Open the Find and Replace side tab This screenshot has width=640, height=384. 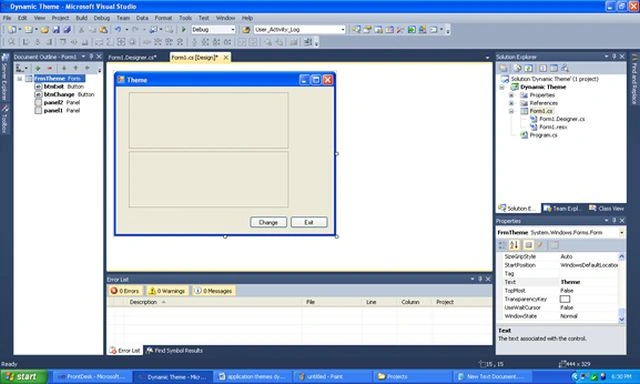pyautogui.click(x=635, y=78)
